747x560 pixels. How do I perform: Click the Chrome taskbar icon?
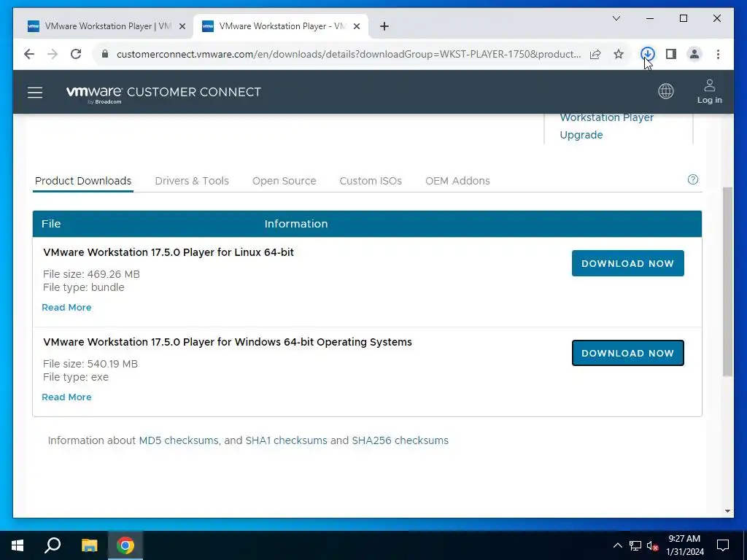click(125, 545)
